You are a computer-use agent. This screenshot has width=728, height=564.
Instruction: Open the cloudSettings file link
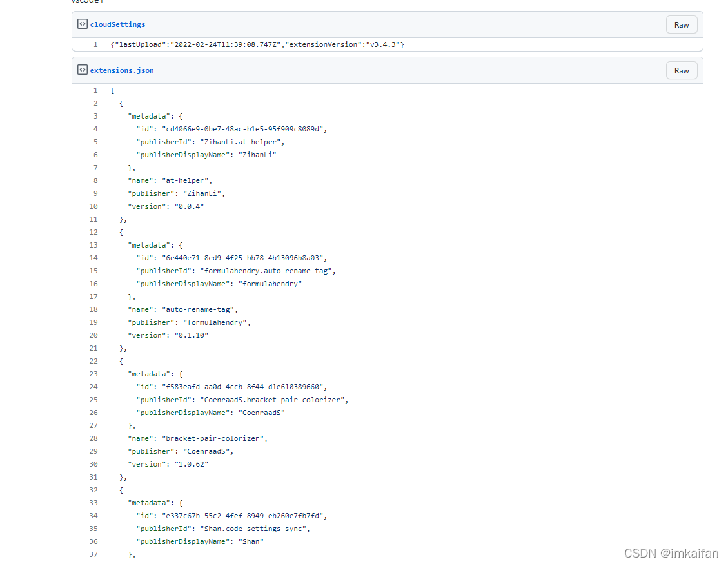(117, 24)
